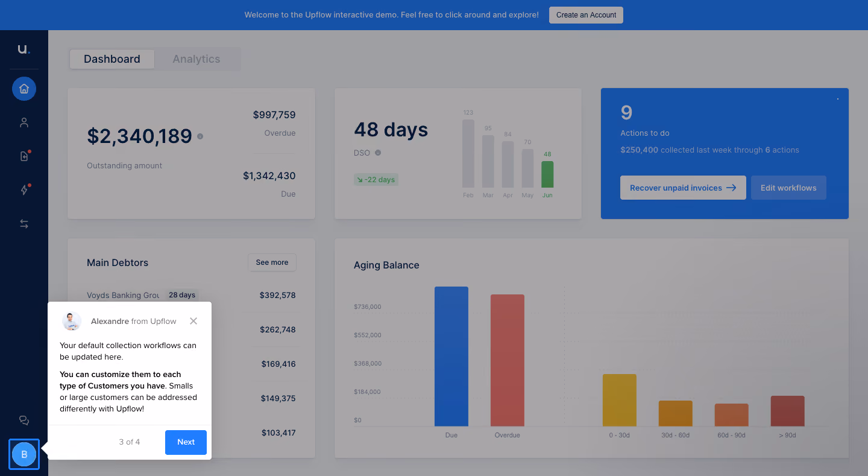Click the $2,340,189 outstanding amount
The image size is (868, 476).
[x=139, y=136]
